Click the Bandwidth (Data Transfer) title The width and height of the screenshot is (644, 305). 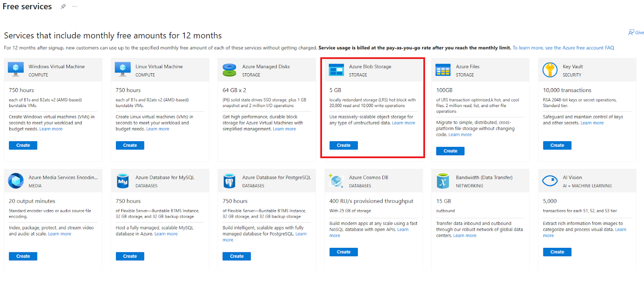[484, 177]
